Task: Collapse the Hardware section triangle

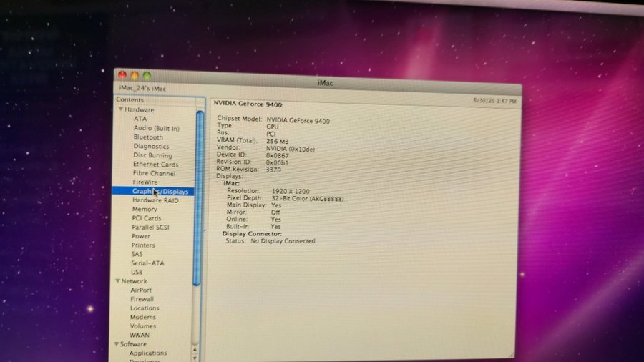Action: coord(122,110)
